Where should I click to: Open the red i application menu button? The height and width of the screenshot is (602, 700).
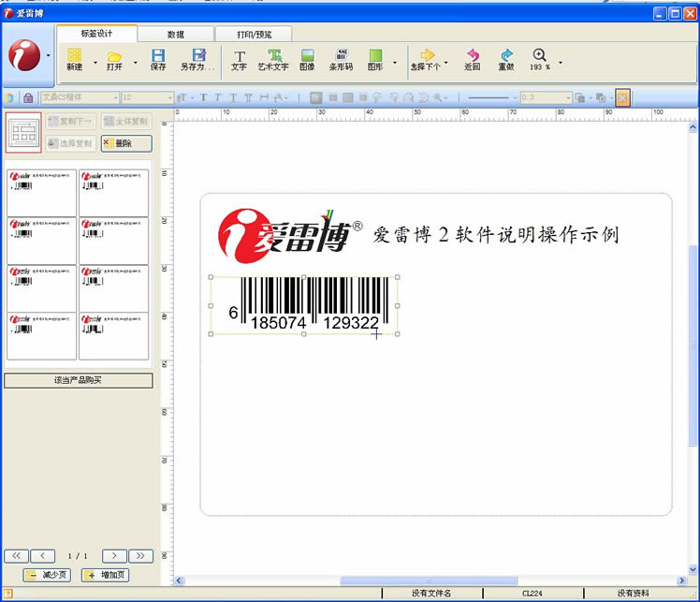pos(24,55)
